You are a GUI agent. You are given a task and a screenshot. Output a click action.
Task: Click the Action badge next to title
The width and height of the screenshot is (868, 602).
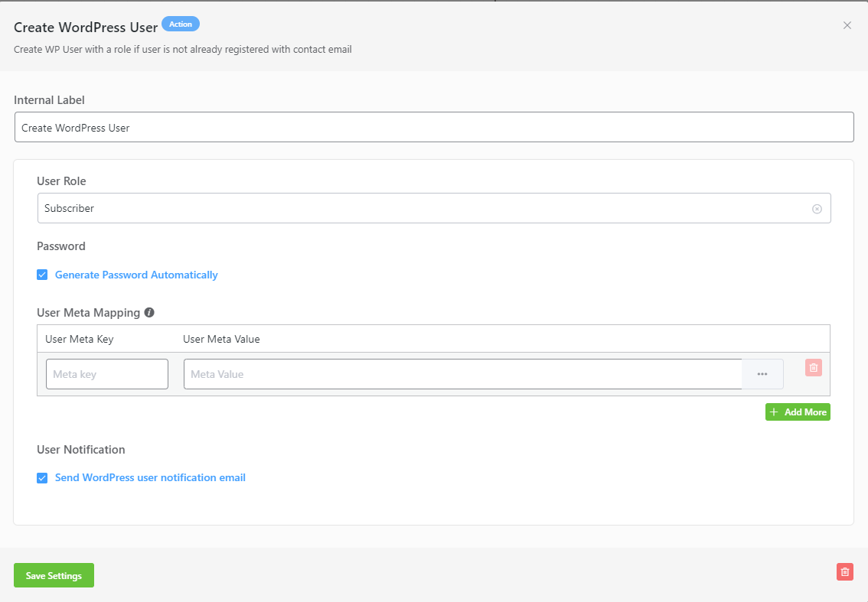[181, 24]
